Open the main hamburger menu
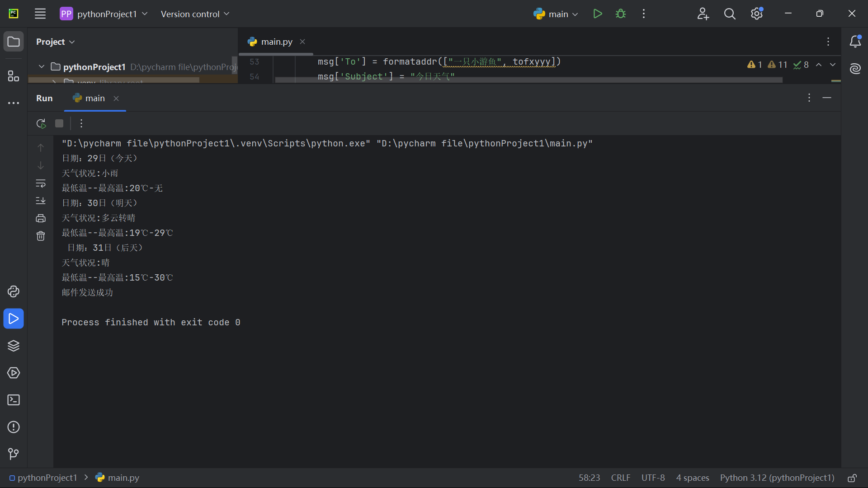 40,14
